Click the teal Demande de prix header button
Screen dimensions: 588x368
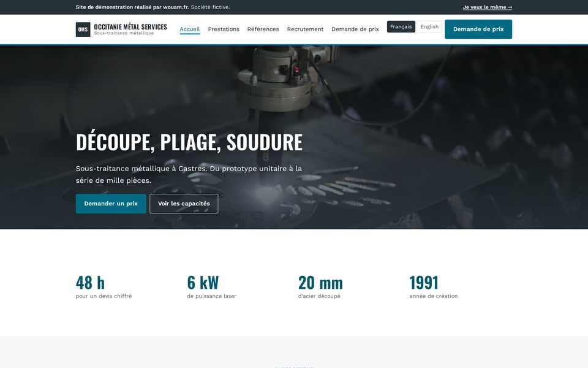click(478, 29)
